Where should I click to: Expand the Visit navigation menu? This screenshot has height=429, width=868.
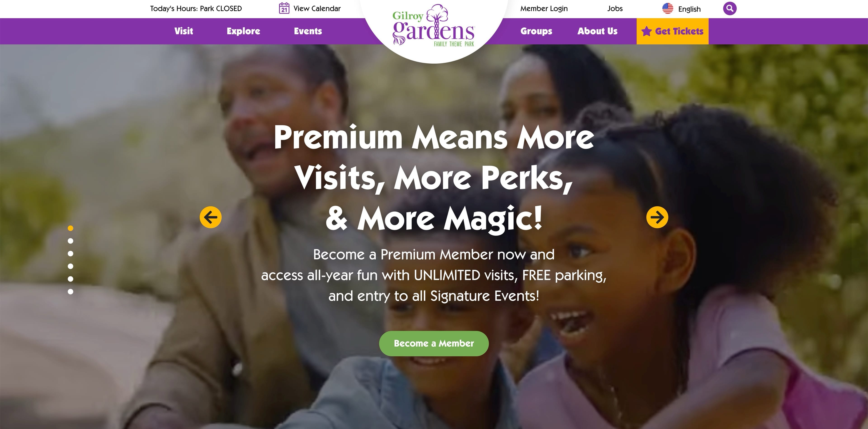click(x=184, y=31)
